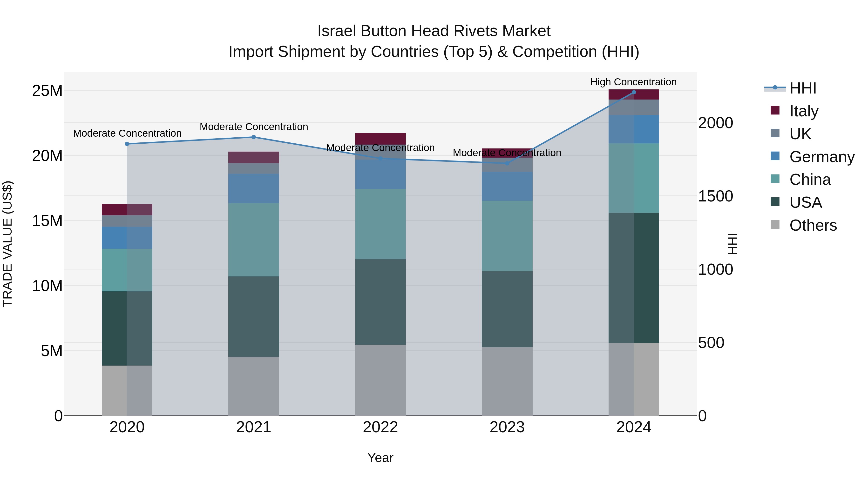Click the Italy maroon legend swatch

(x=775, y=110)
